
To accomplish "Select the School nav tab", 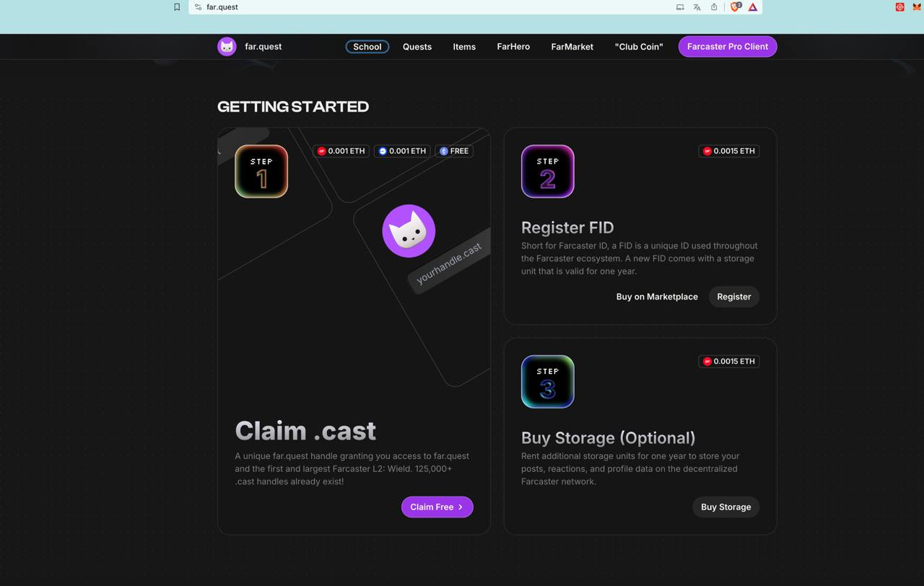I will point(367,46).
